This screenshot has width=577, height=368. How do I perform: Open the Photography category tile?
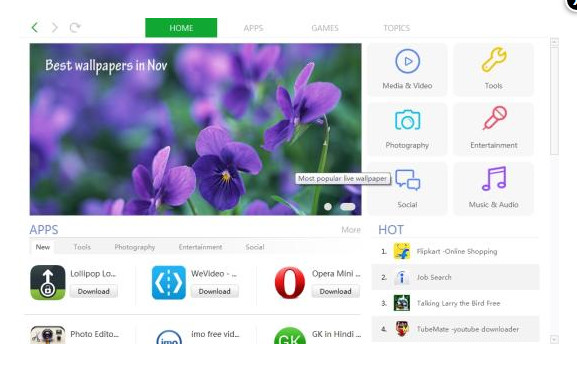click(x=407, y=129)
